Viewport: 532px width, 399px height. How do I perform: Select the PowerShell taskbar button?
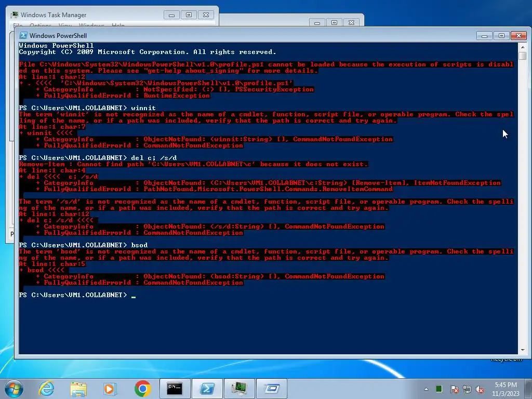point(207,389)
